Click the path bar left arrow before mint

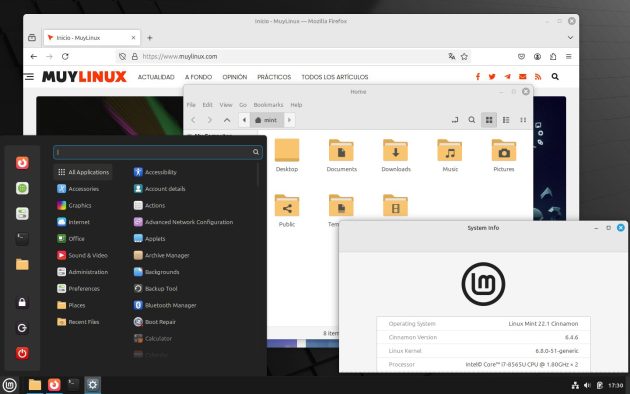tap(244, 120)
